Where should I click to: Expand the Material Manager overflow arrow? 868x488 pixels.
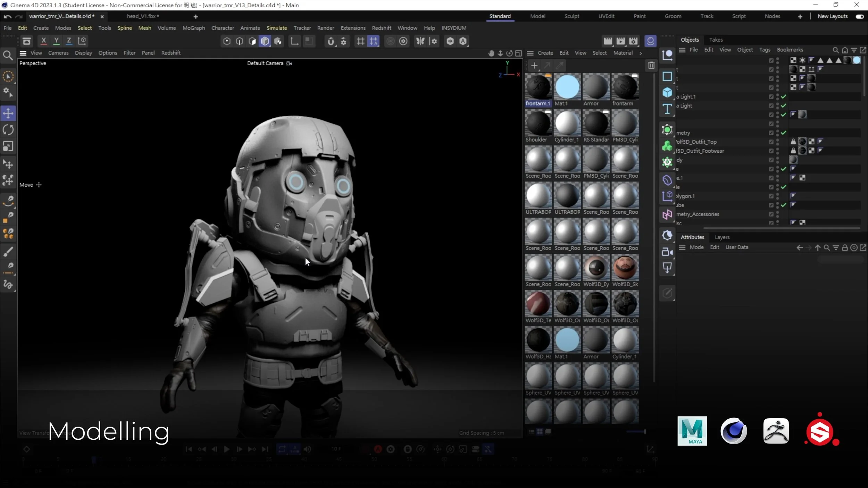640,53
